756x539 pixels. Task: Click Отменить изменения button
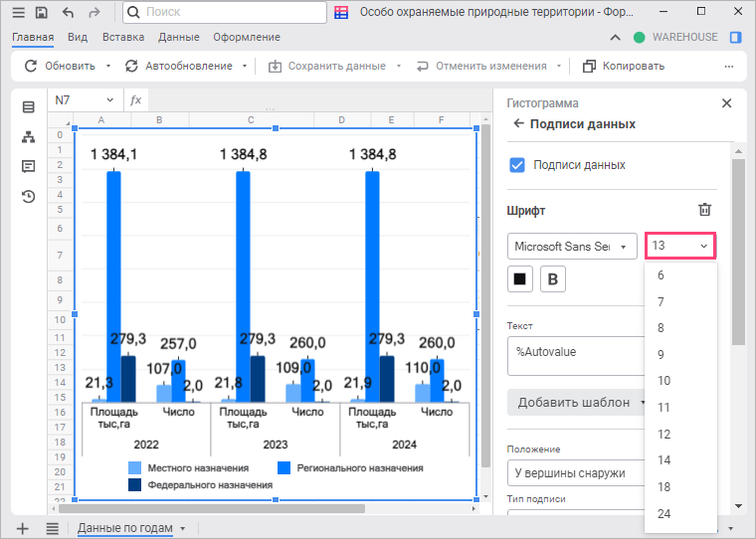tap(481, 66)
